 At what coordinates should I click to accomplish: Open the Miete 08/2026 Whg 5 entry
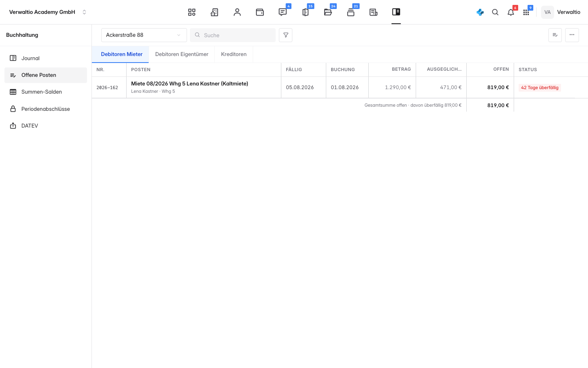pyautogui.click(x=189, y=83)
